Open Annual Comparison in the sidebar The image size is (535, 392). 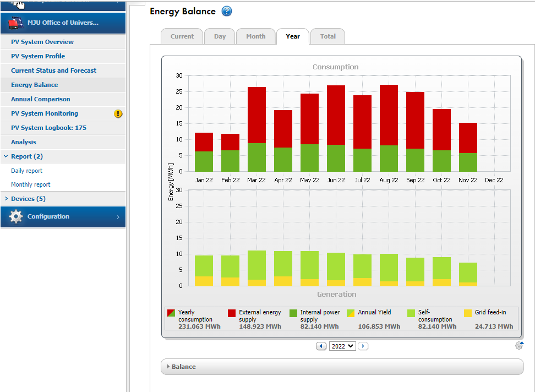pyautogui.click(x=41, y=99)
